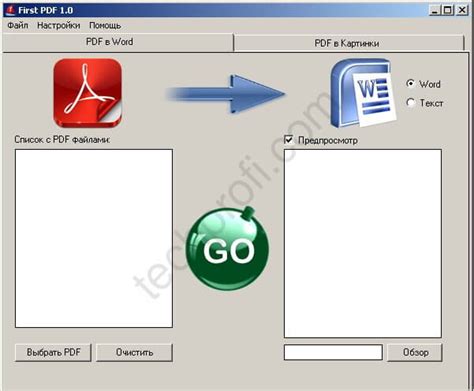The image size is (474, 391).
Task: Click the blue arrow graphic
Action: 226,94
